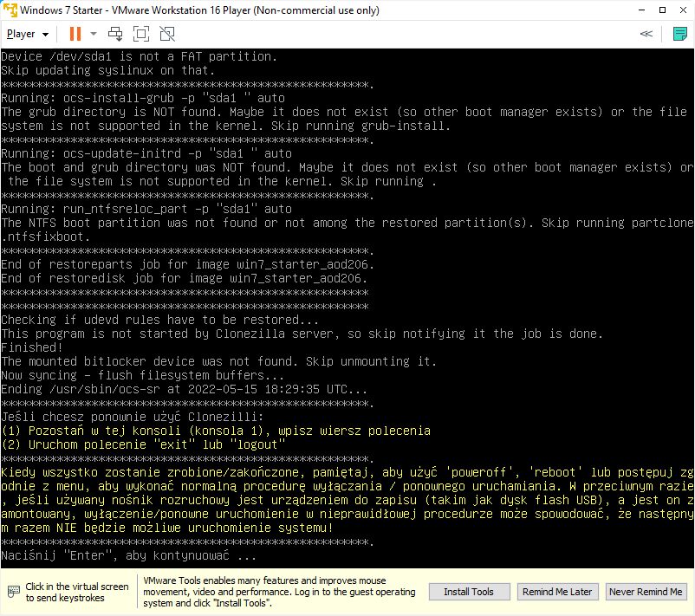Pause the virtual machine

pos(75,34)
